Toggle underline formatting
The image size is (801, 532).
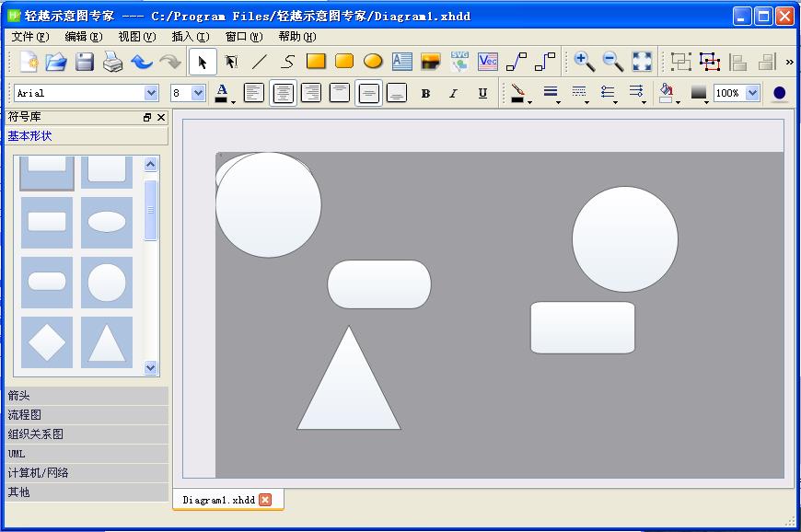(482, 94)
